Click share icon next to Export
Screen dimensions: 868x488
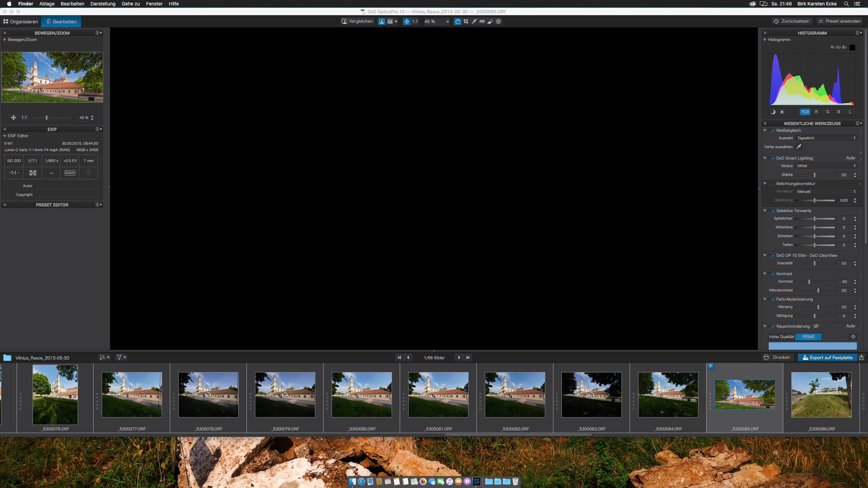[861, 358]
